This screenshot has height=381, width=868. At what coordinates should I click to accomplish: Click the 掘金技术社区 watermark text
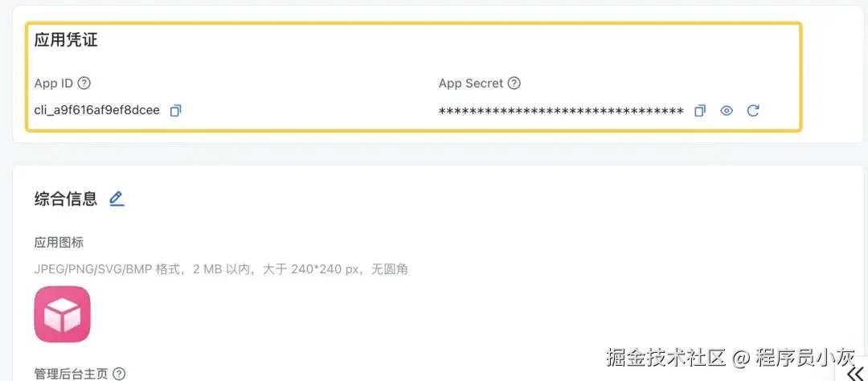665,358
